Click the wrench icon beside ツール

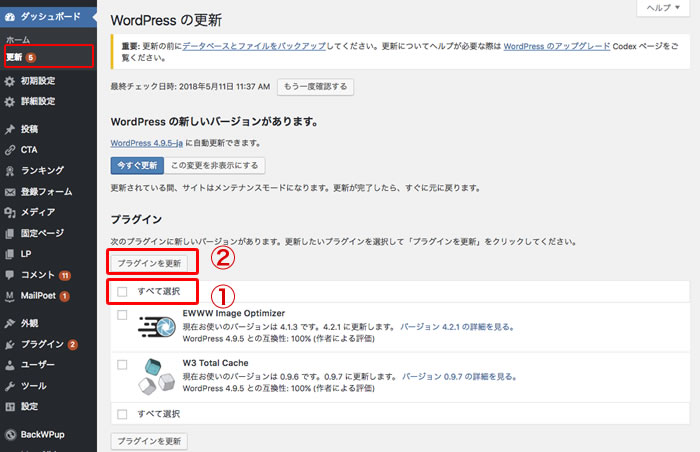click(x=10, y=386)
